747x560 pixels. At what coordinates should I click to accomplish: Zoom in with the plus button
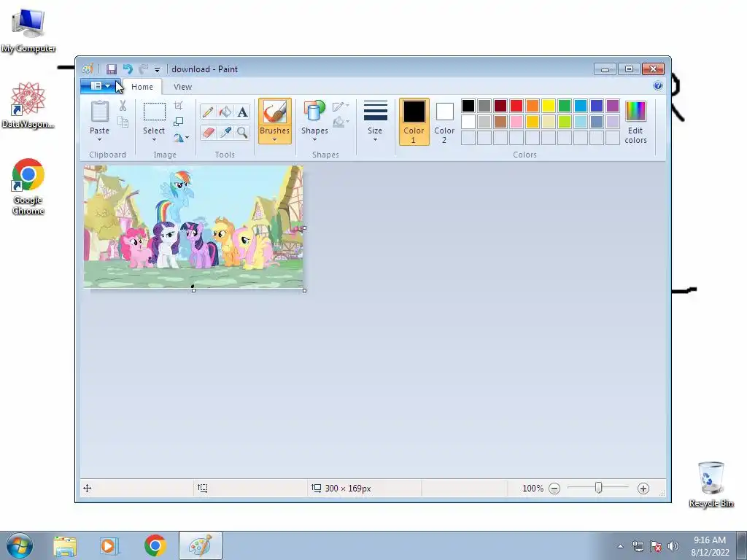coord(643,489)
